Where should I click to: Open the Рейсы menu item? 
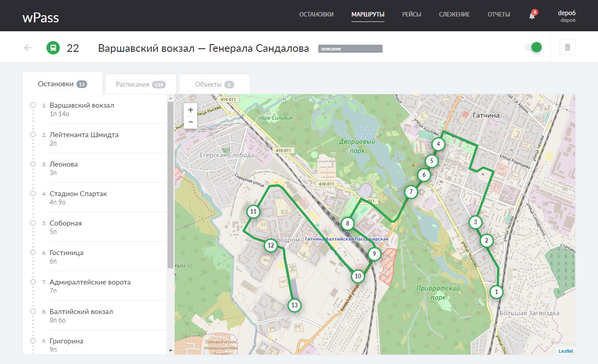click(x=411, y=14)
